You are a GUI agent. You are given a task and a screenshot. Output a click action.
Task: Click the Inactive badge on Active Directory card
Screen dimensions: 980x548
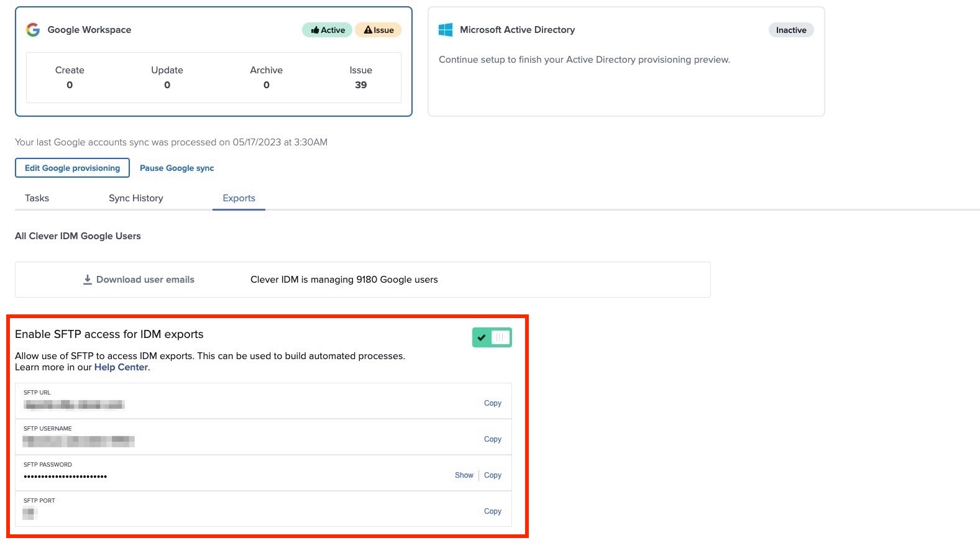790,30
